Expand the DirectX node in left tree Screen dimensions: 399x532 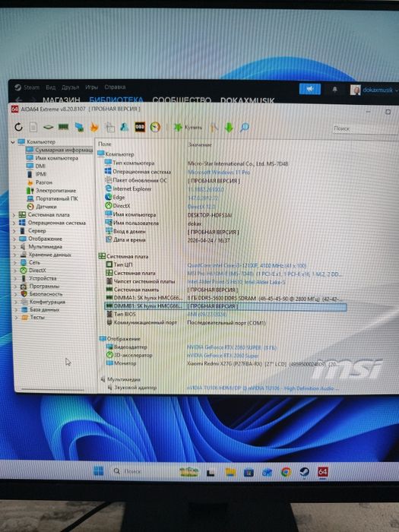tap(15, 271)
